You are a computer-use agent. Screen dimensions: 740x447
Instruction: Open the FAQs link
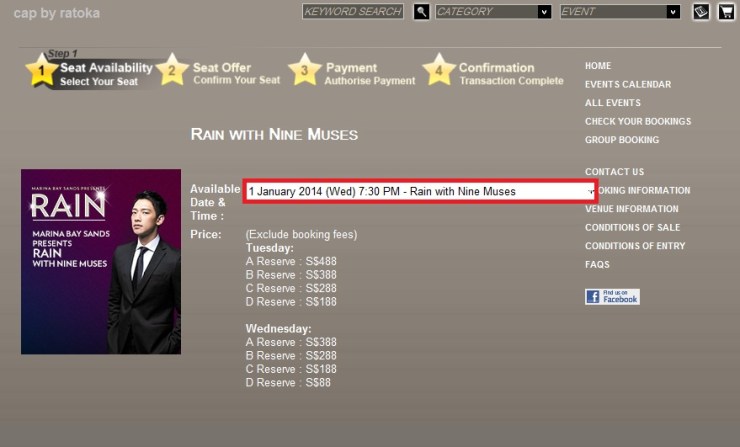[x=597, y=265]
